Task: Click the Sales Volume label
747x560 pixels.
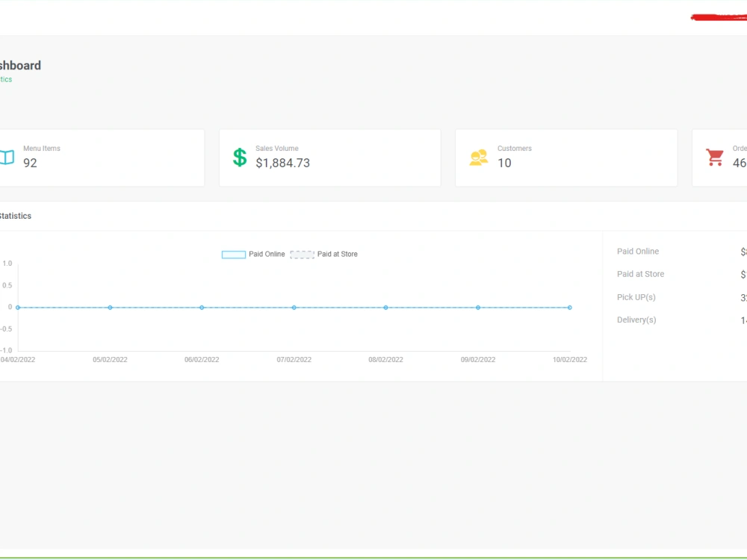Action: pos(277,149)
